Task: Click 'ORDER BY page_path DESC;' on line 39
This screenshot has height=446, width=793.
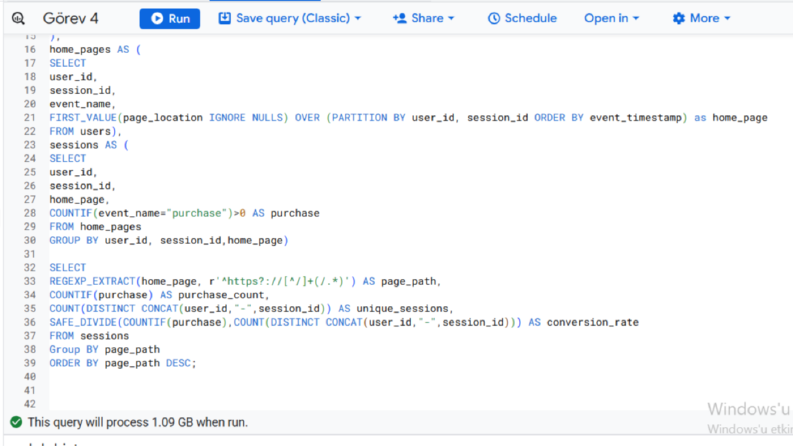Action: point(123,363)
